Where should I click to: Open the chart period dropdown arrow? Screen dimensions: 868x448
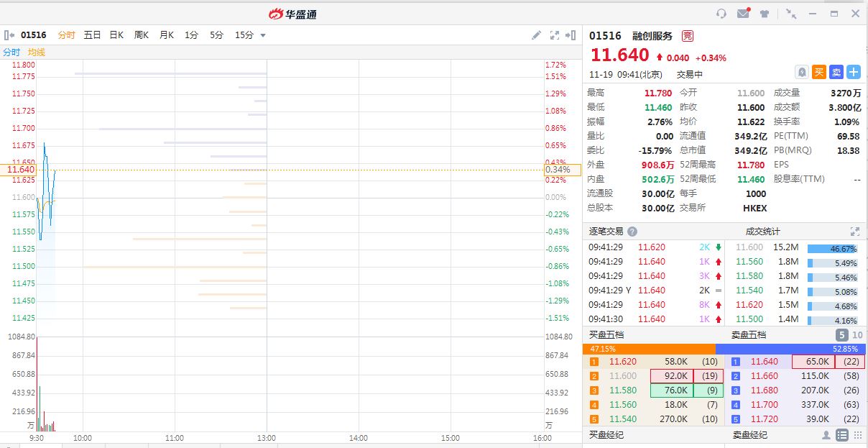tap(263, 35)
